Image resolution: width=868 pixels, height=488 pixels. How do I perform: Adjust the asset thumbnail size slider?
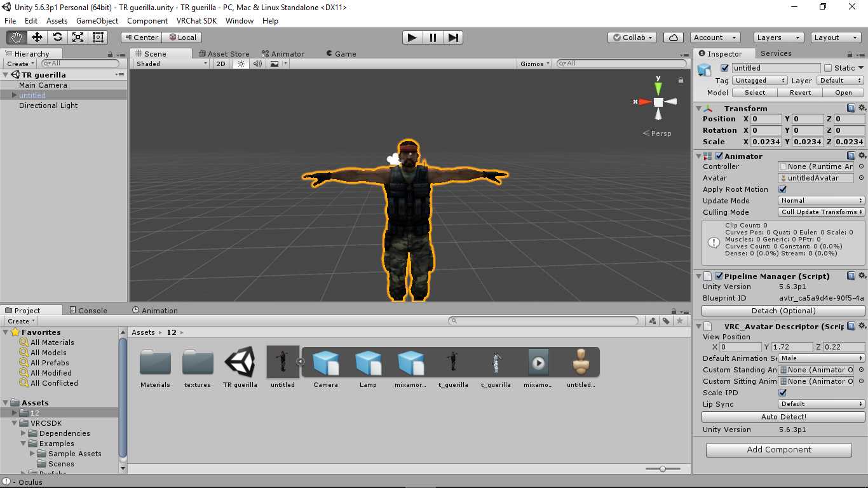pyautogui.click(x=662, y=469)
